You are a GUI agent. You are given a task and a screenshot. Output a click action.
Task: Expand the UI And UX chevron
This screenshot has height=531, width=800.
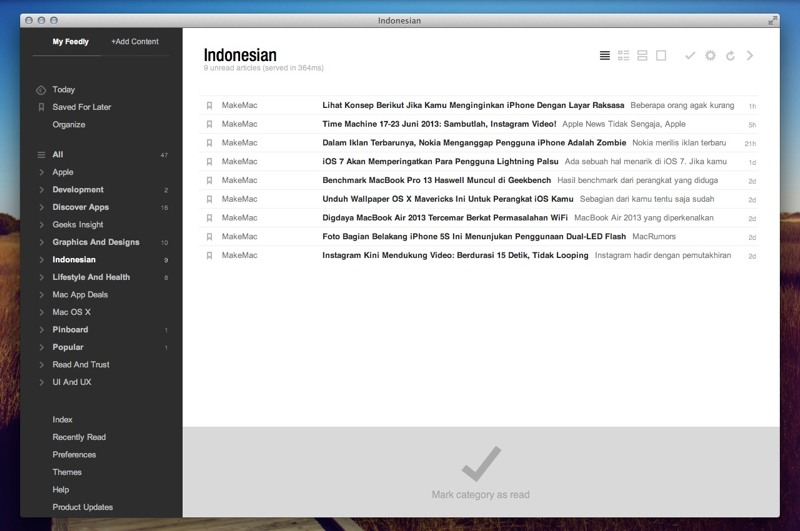coord(41,382)
